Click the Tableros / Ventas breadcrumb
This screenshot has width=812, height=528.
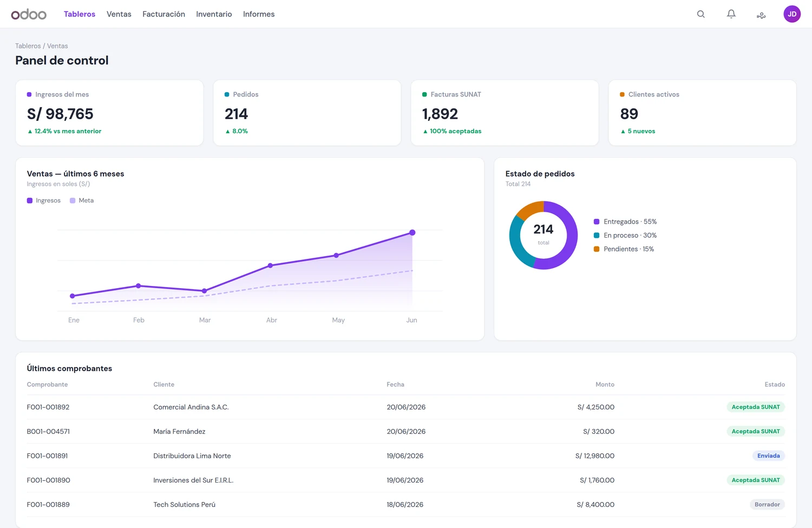[42, 46]
